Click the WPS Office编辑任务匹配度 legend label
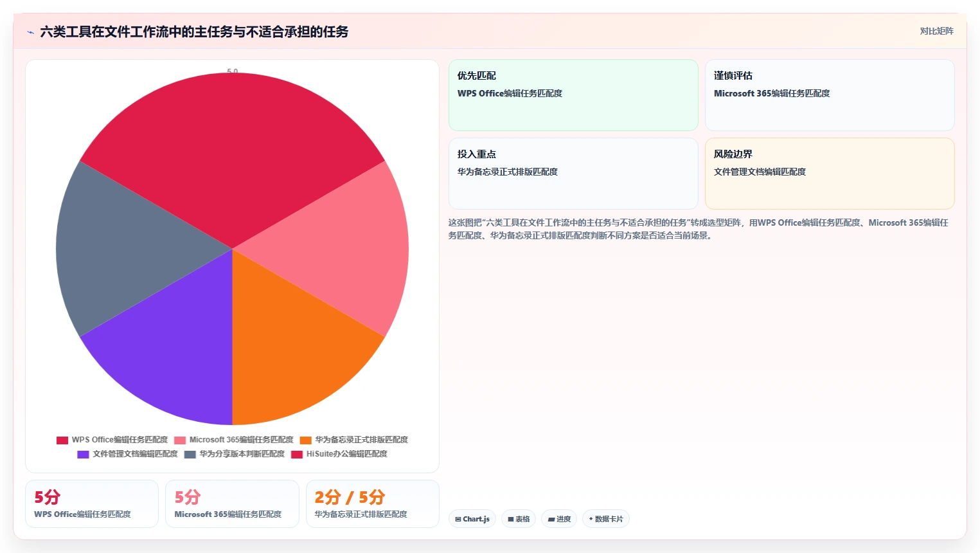This screenshot has width=980, height=553. 120,440
